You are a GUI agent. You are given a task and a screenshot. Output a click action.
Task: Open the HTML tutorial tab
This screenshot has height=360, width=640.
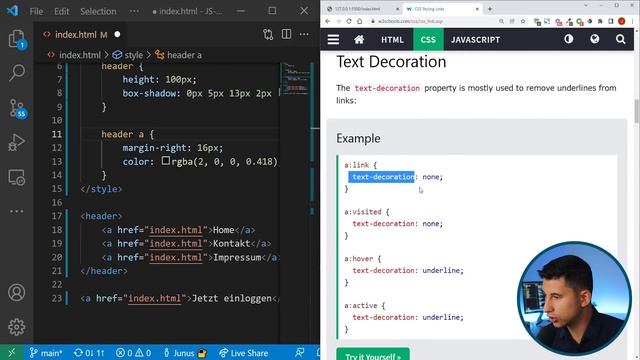[x=392, y=40]
